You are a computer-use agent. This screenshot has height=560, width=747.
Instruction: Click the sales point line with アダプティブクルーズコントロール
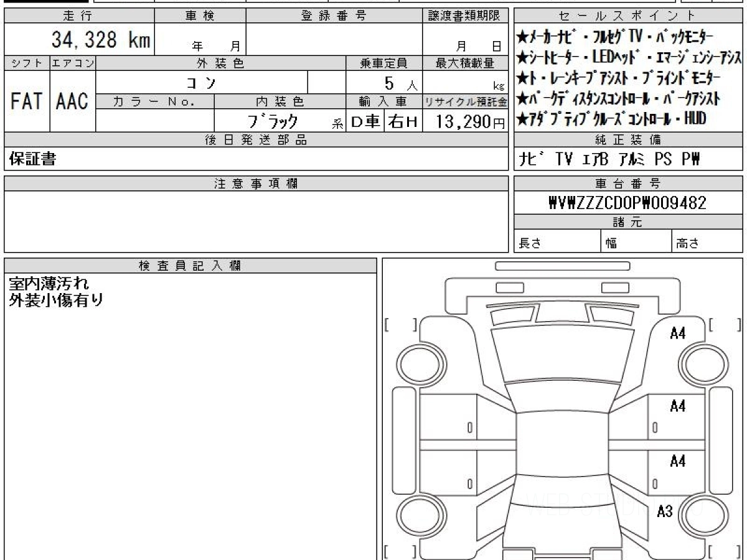click(611, 118)
